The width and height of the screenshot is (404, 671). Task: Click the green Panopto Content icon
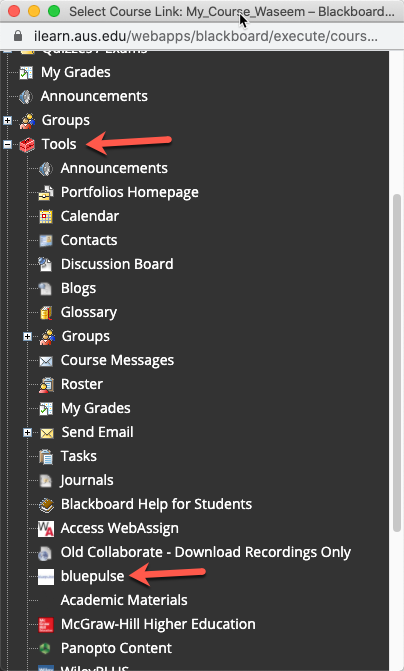[x=45, y=648]
